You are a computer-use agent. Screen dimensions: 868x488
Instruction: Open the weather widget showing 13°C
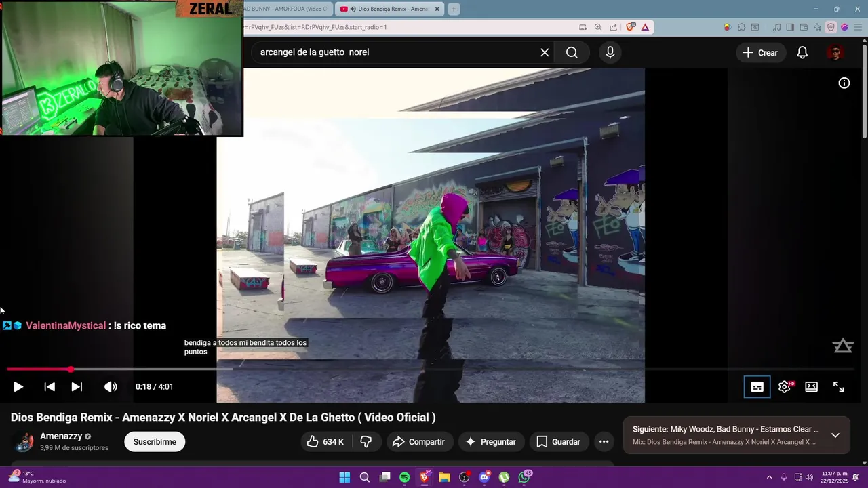(x=37, y=477)
